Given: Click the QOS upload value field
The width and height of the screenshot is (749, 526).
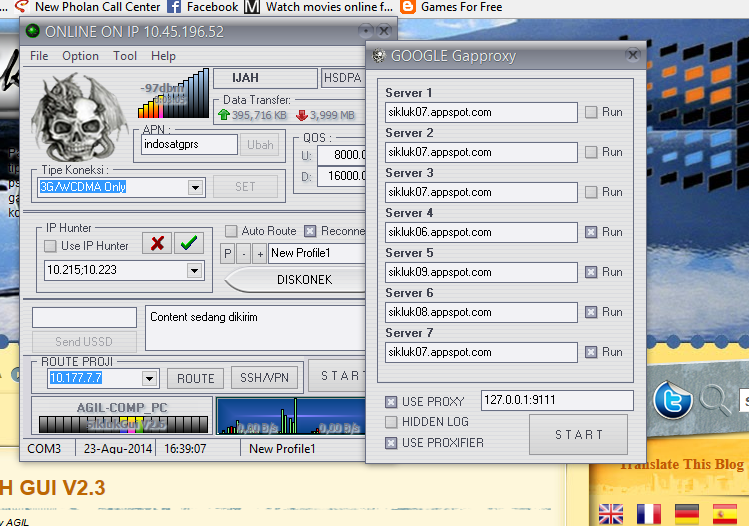Looking at the screenshot, I should point(342,155).
